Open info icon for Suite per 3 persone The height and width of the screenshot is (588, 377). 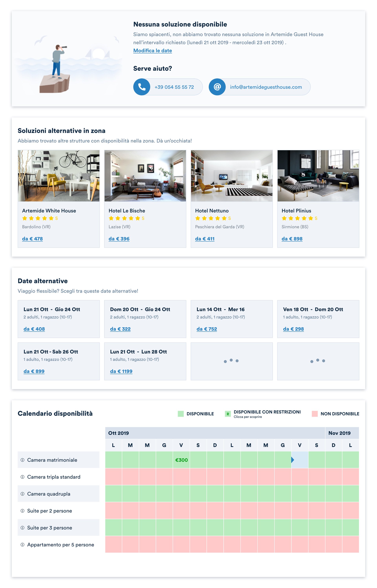click(23, 528)
